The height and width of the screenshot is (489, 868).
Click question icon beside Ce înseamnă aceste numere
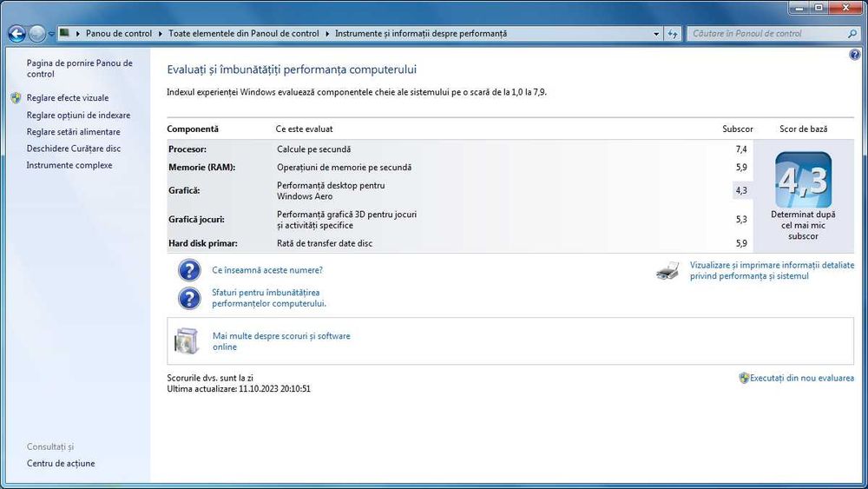189,270
